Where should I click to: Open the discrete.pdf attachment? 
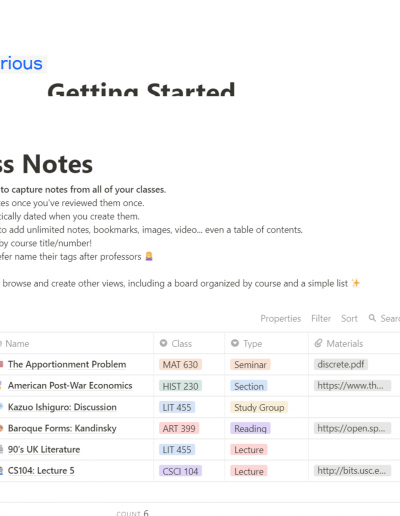341,364
